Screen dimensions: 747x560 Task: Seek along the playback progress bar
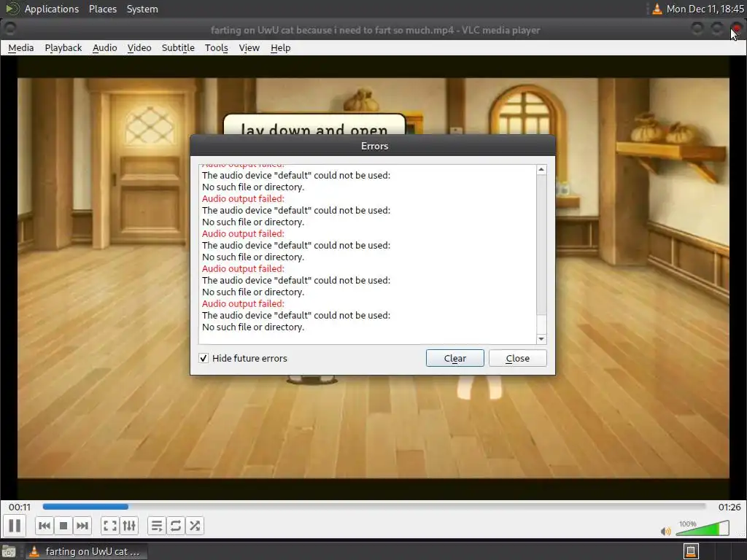tap(374, 507)
